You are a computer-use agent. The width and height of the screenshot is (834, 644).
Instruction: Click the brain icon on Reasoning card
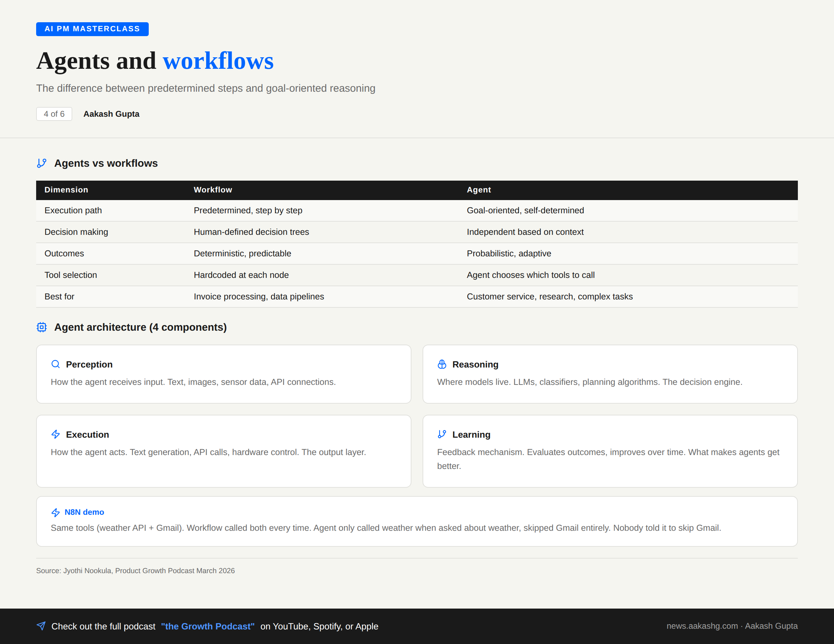click(x=442, y=364)
